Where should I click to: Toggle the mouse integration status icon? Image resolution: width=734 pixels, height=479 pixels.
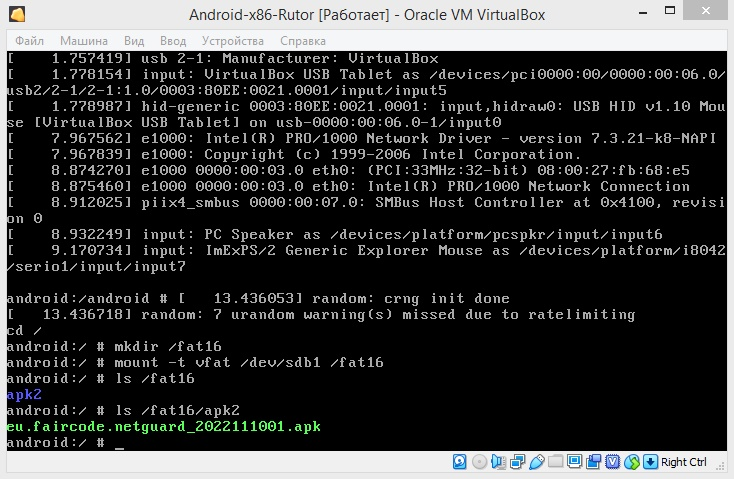(x=632, y=462)
